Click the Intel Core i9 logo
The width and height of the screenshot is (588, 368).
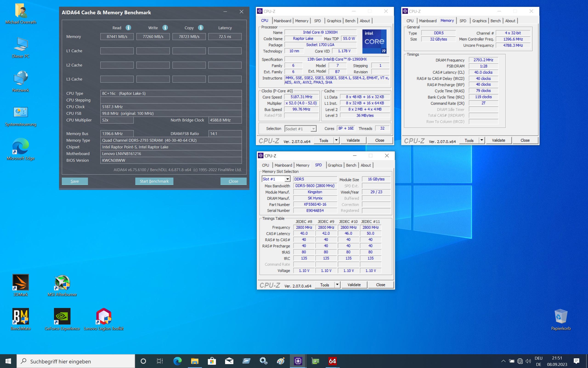tap(374, 42)
